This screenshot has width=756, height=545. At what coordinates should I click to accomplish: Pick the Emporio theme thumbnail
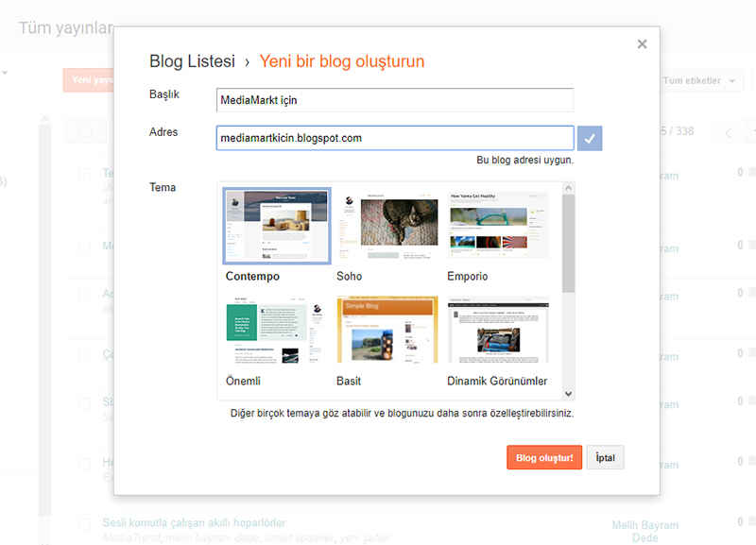(x=498, y=226)
